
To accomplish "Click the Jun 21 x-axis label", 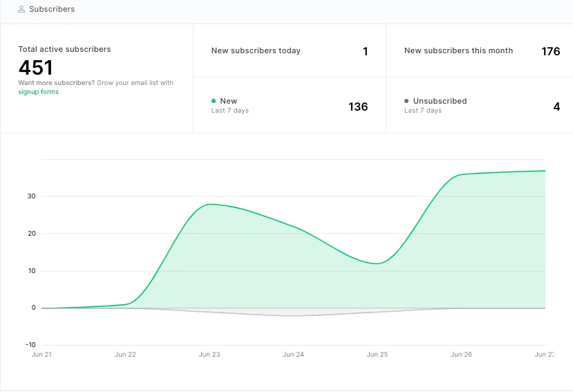I will (41, 355).
